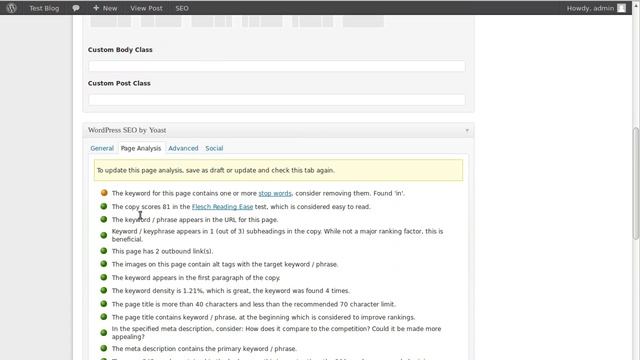Switch to the General tab
The width and height of the screenshot is (640, 360).
pos(102,148)
